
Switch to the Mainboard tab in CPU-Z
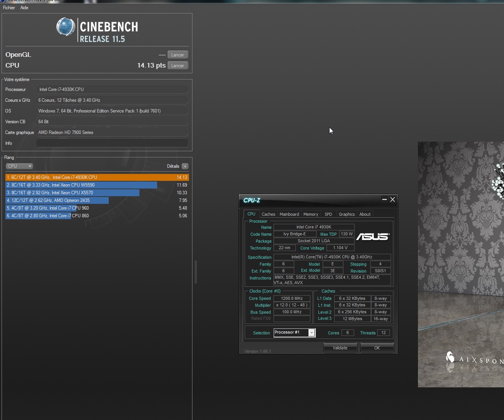click(x=289, y=214)
